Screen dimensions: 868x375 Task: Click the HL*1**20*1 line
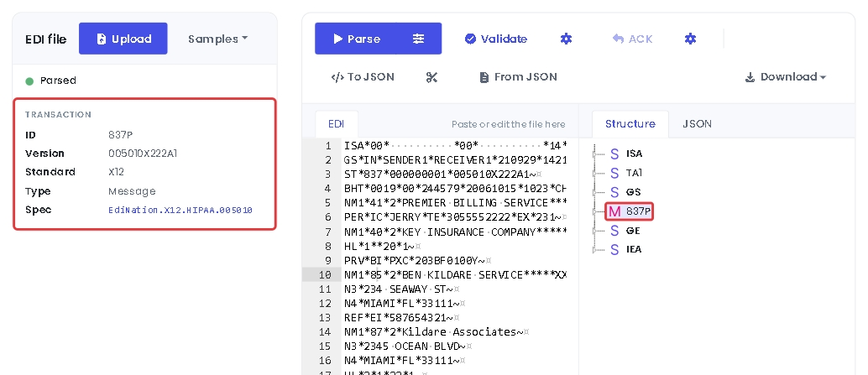point(383,246)
